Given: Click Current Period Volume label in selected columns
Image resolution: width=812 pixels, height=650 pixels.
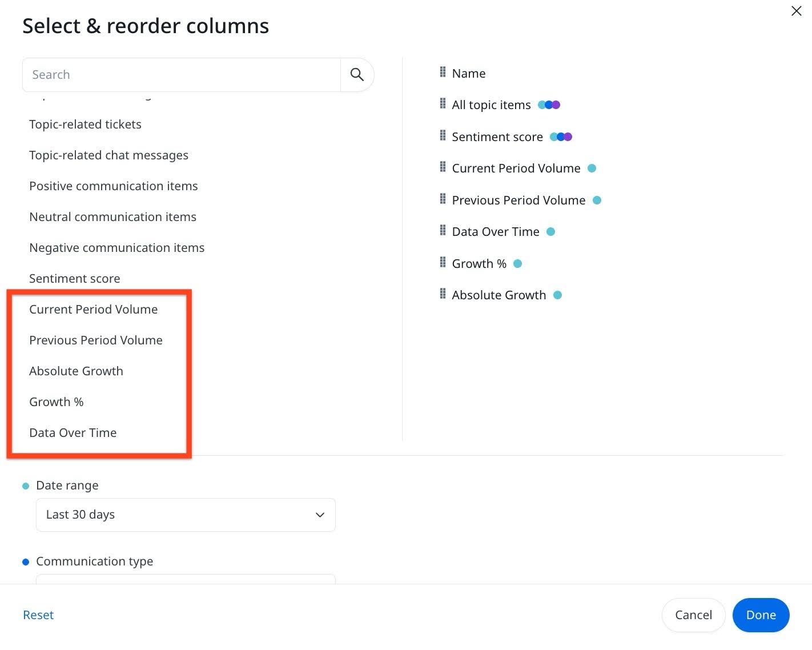Looking at the screenshot, I should click(x=516, y=168).
